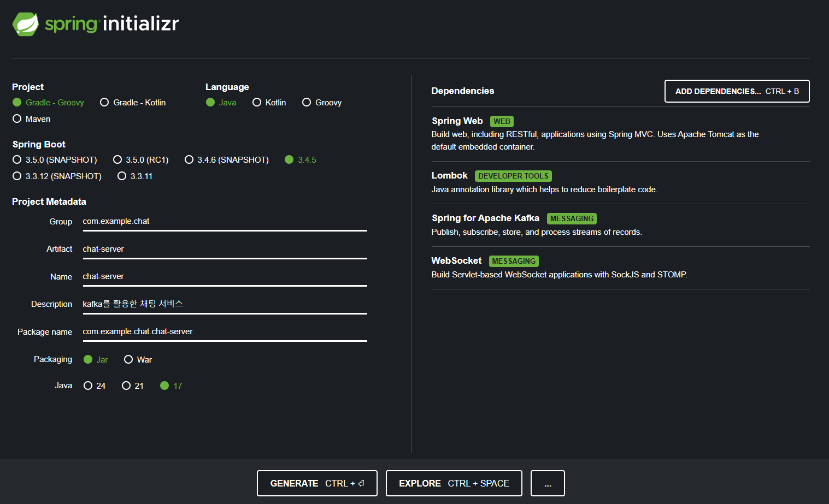829x504 pixels.
Task: Click the DEVELOPER TOOLS tag
Action: coord(513,176)
